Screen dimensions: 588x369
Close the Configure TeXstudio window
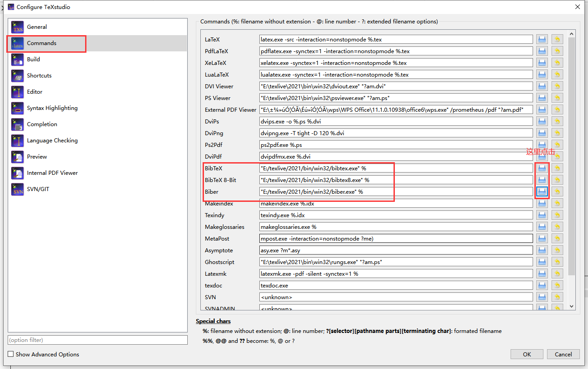(x=578, y=7)
